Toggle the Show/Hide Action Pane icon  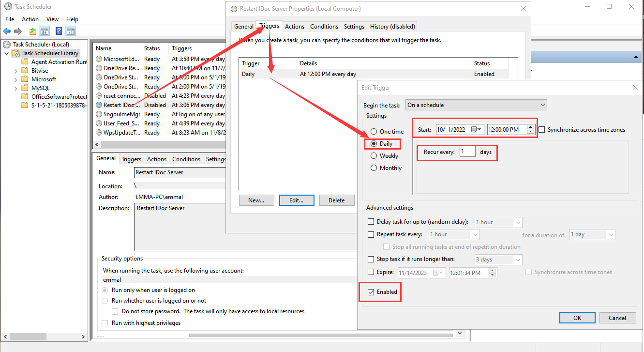pos(71,31)
